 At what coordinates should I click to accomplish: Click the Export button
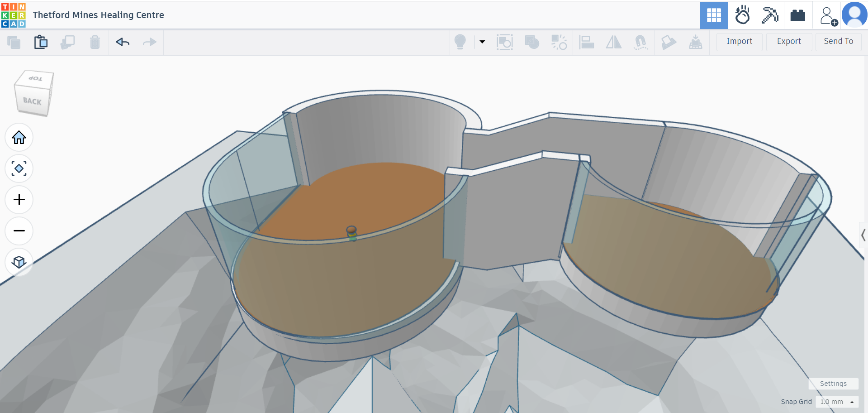click(789, 42)
